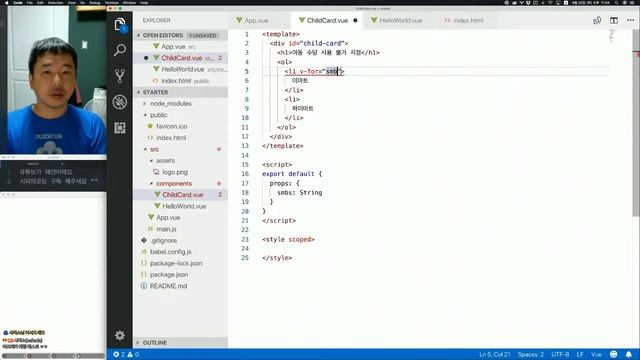The width and height of the screenshot is (640, 360).
Task: Open logo.png in assets folder
Action: pos(175,172)
